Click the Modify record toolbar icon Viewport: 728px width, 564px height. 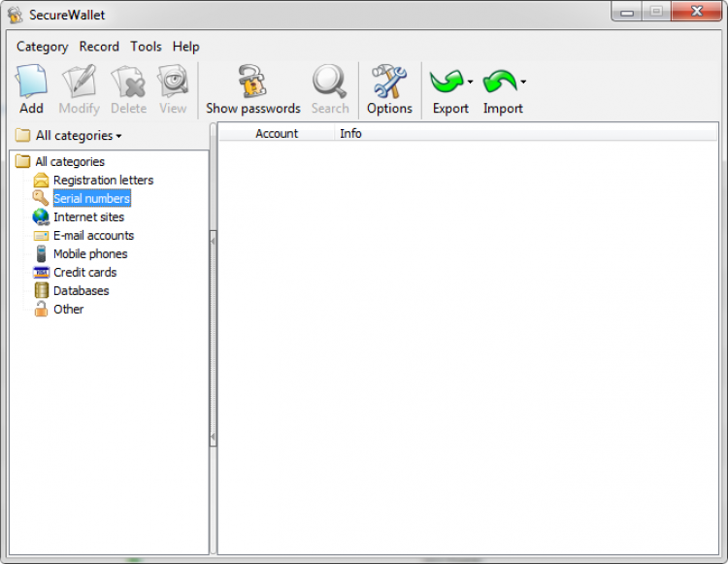[80, 82]
